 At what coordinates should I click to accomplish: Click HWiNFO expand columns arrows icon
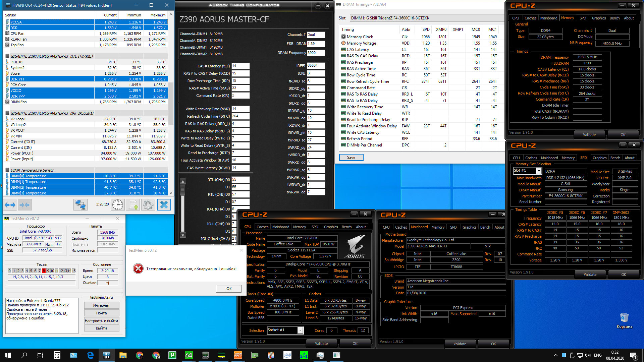click(x=10, y=204)
